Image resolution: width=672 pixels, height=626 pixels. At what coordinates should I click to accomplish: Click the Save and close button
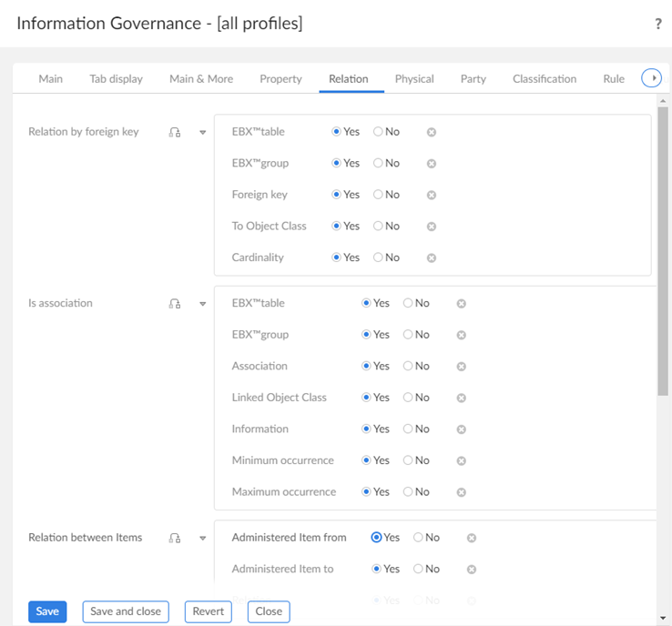[126, 611]
